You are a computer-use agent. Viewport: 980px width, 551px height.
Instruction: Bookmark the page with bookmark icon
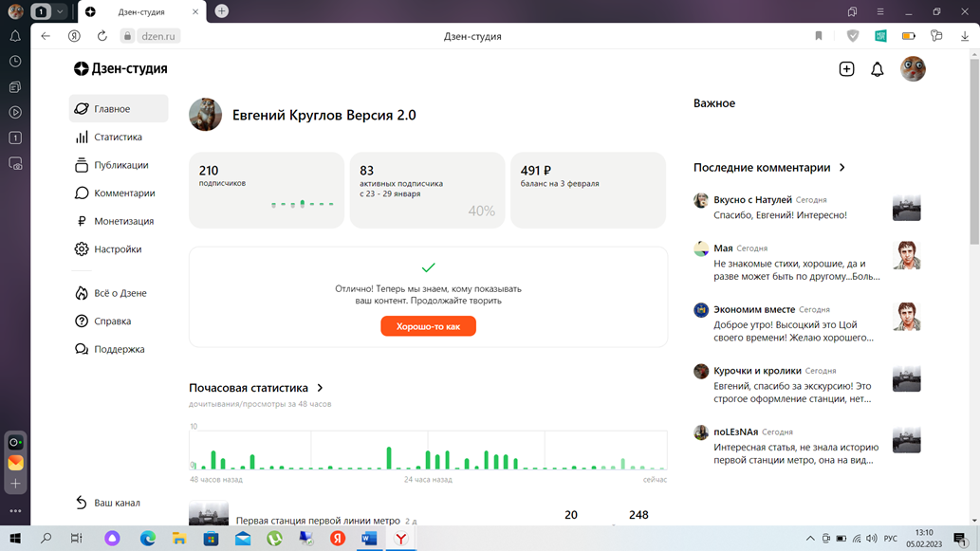pos(818,36)
